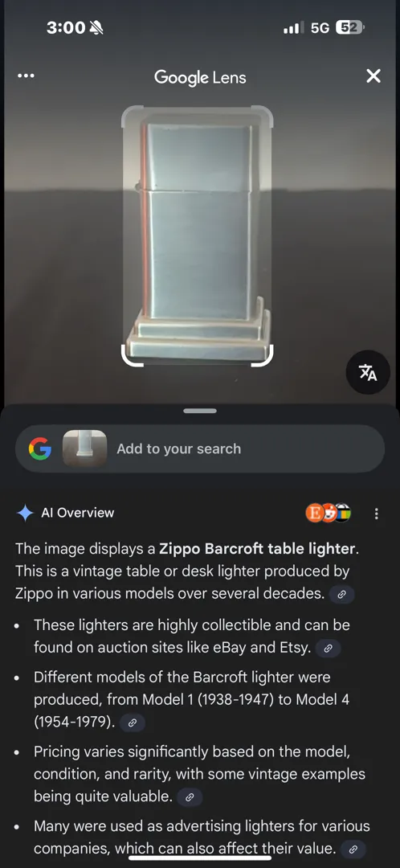Tap the AI Overview sparkle icon
The height and width of the screenshot is (868, 400).
25,513
